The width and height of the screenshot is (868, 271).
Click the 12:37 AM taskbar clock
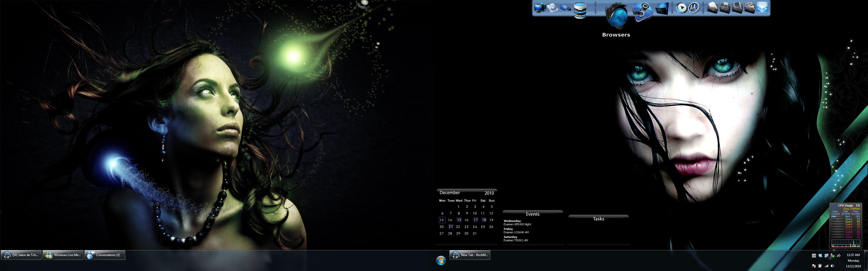(853, 255)
